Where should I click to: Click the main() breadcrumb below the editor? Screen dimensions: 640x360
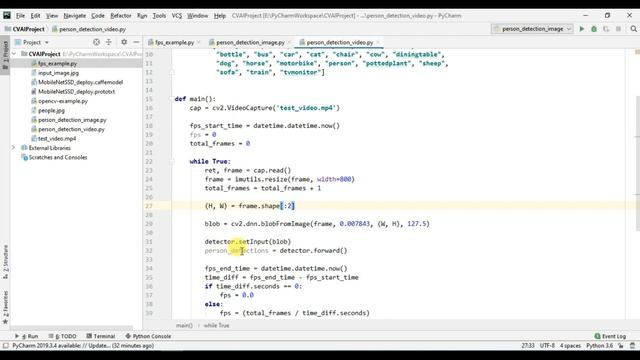(x=184, y=325)
